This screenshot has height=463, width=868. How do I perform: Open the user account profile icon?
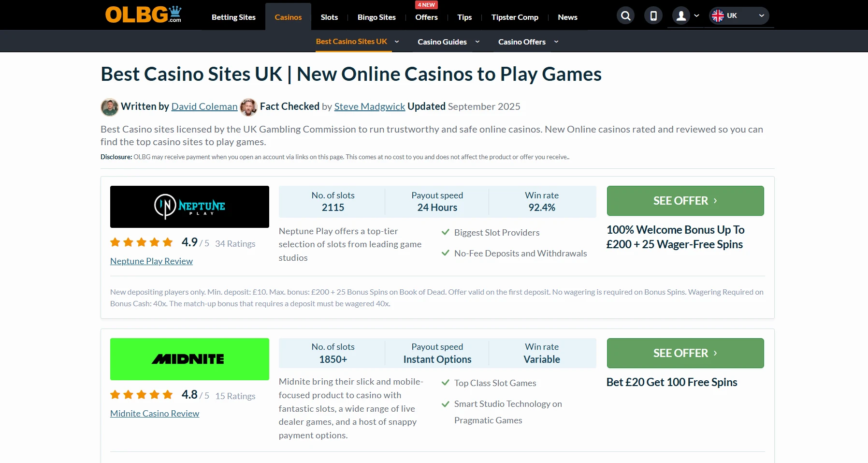[x=681, y=16]
